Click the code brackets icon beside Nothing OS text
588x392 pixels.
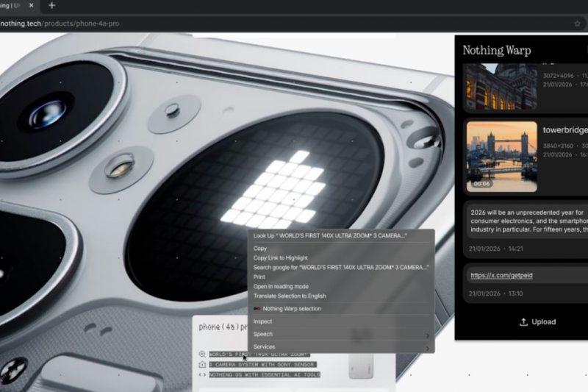click(x=202, y=374)
